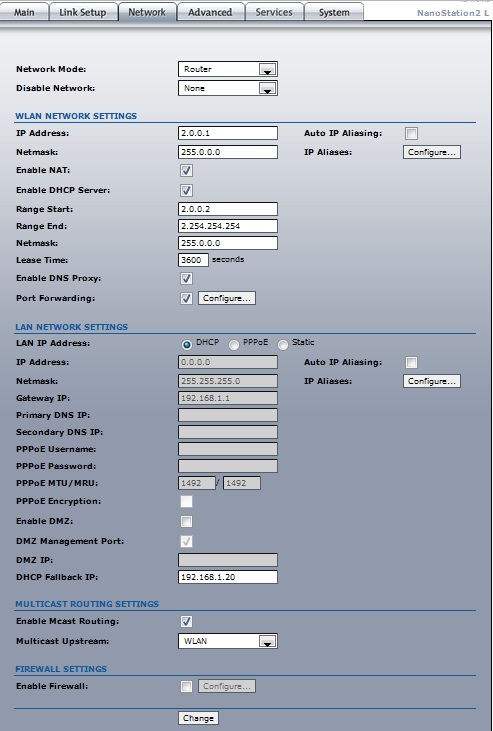Click Configure for LAN IP Aliases

[432, 381]
